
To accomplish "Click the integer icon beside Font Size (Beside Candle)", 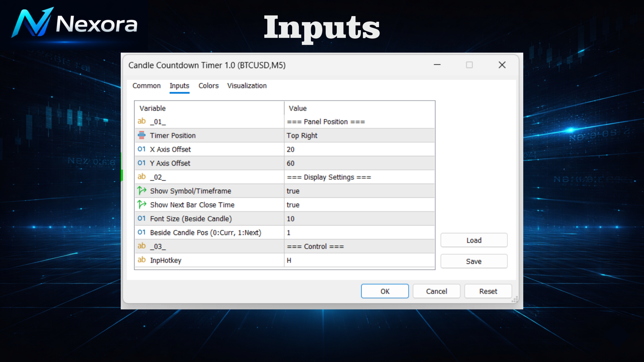I will [142, 219].
